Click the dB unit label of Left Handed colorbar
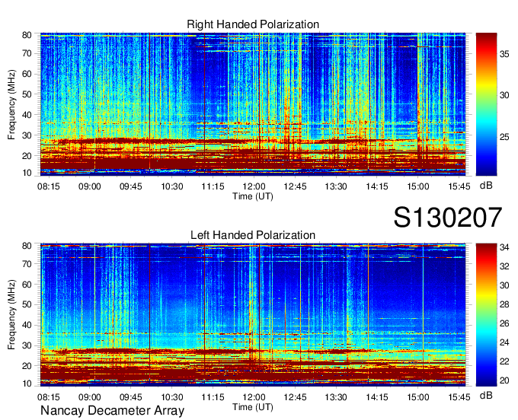The height and width of the screenshot is (420, 518). tap(486, 395)
